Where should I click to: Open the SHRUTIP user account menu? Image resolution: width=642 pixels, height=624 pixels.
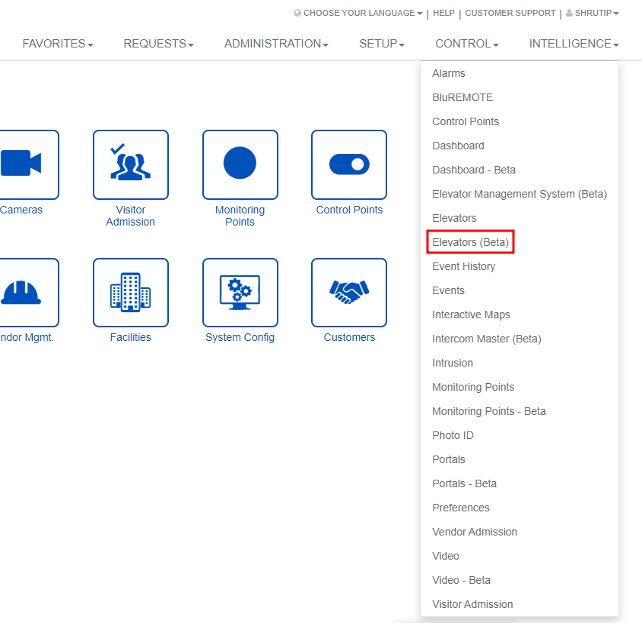tap(592, 13)
